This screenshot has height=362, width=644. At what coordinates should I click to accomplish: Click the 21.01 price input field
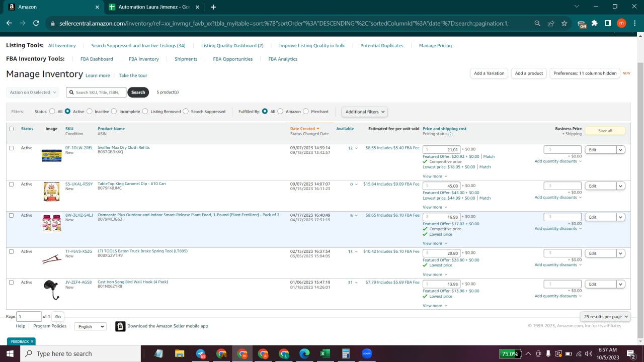pyautogui.click(x=441, y=150)
